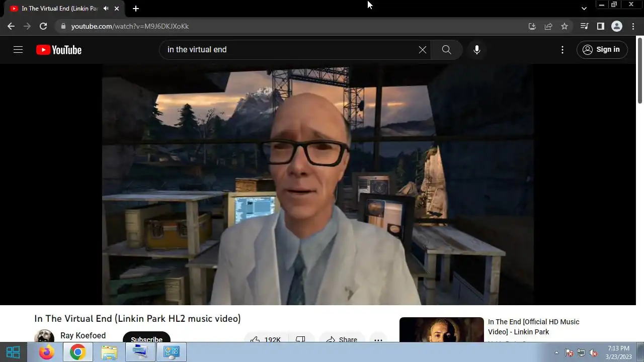
Task: View site info via the padlock icon
Action: pos(63,26)
